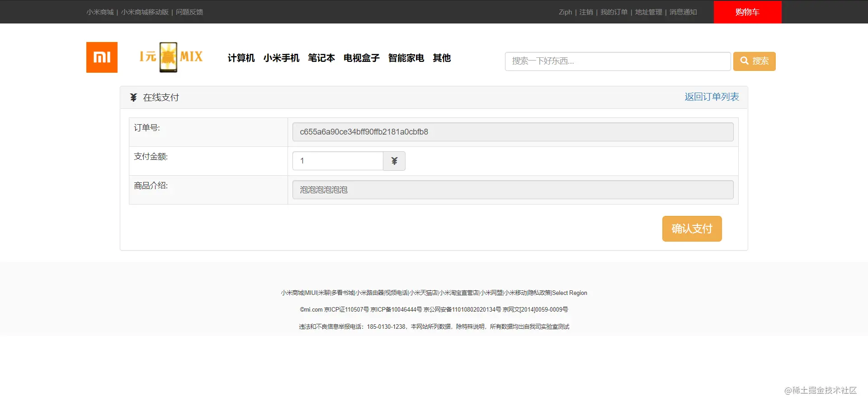Open 小米路由器 footer link
This screenshot has height=406, width=868.
(x=370, y=293)
